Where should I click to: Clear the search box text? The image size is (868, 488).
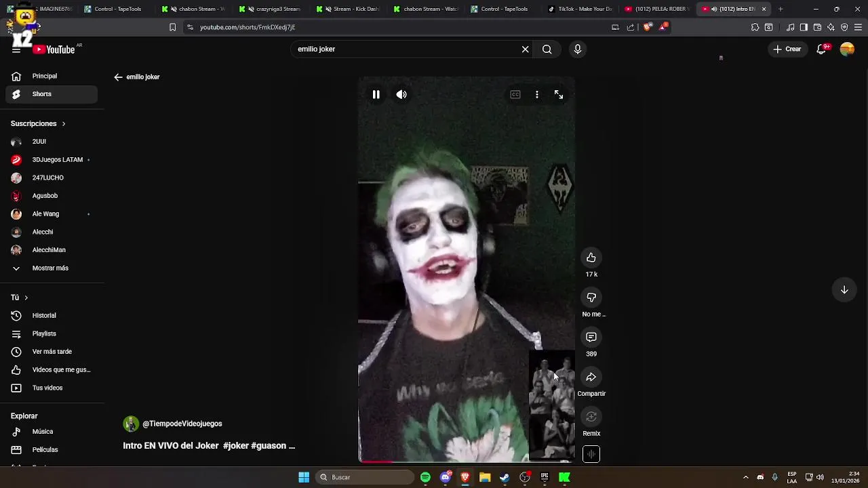click(x=525, y=49)
